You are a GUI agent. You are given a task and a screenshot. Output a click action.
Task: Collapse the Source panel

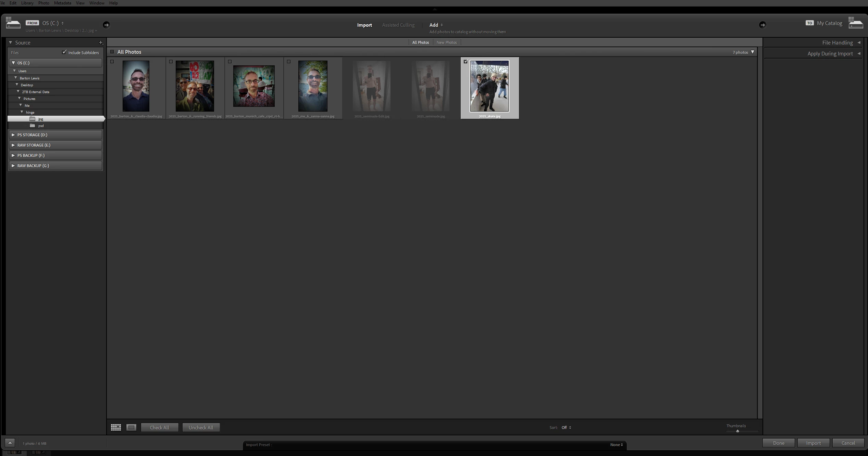11,42
